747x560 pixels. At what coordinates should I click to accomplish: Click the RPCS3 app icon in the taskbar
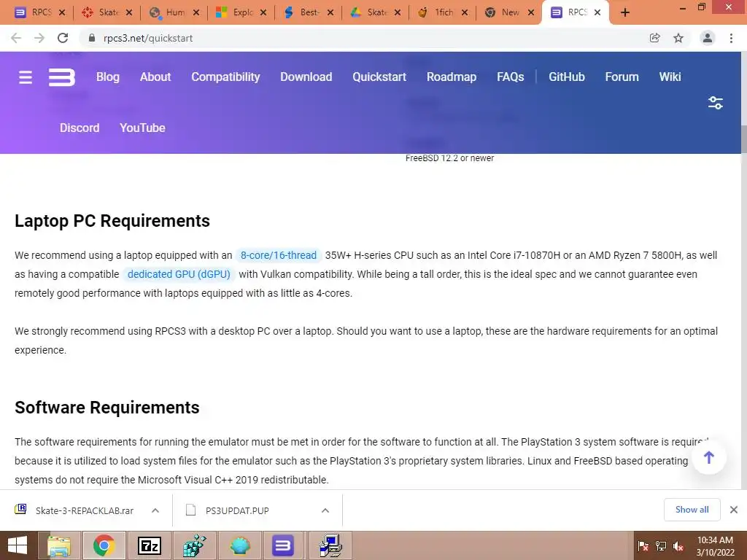point(283,545)
